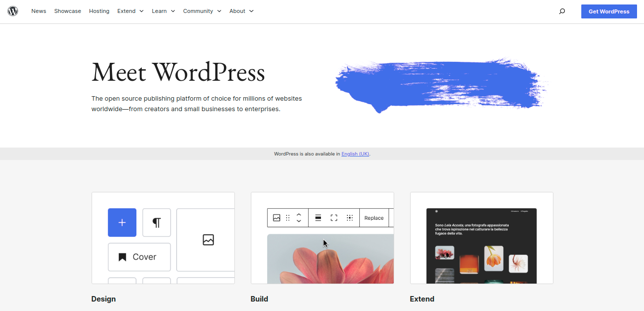Toggle the inner padding icon in the toolbar
This screenshot has width=644, height=311.
point(350,218)
